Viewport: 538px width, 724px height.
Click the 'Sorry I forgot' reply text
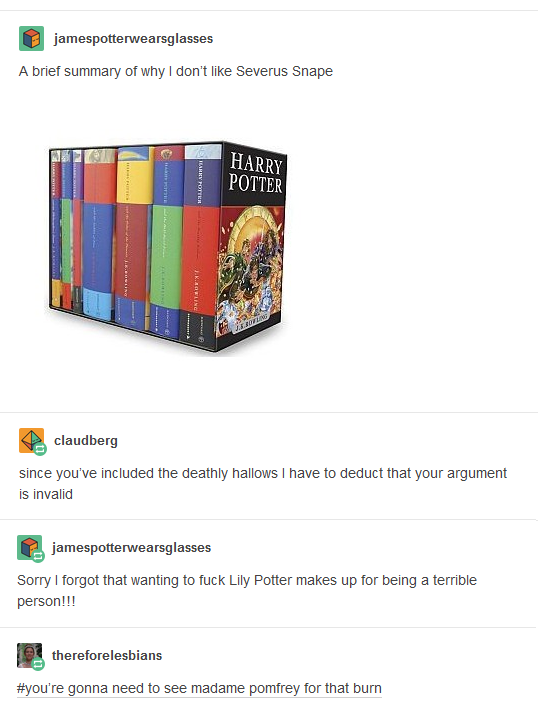coord(247,591)
